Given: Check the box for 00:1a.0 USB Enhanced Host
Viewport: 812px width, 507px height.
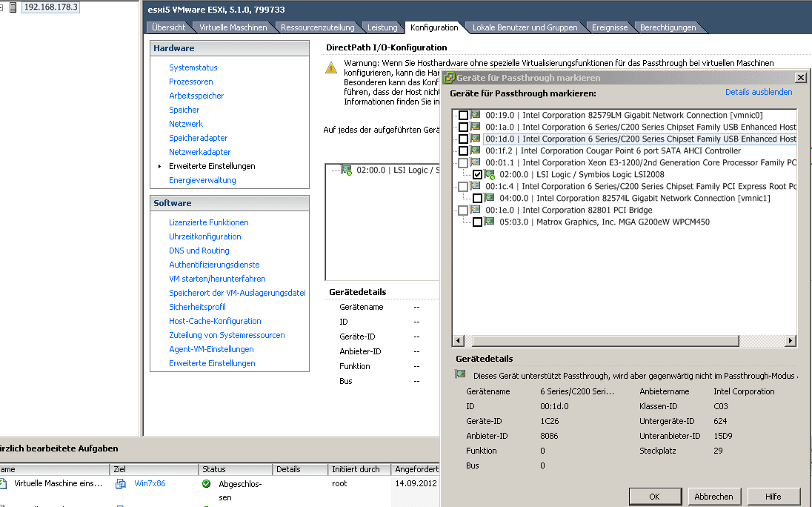Looking at the screenshot, I should 464,127.
